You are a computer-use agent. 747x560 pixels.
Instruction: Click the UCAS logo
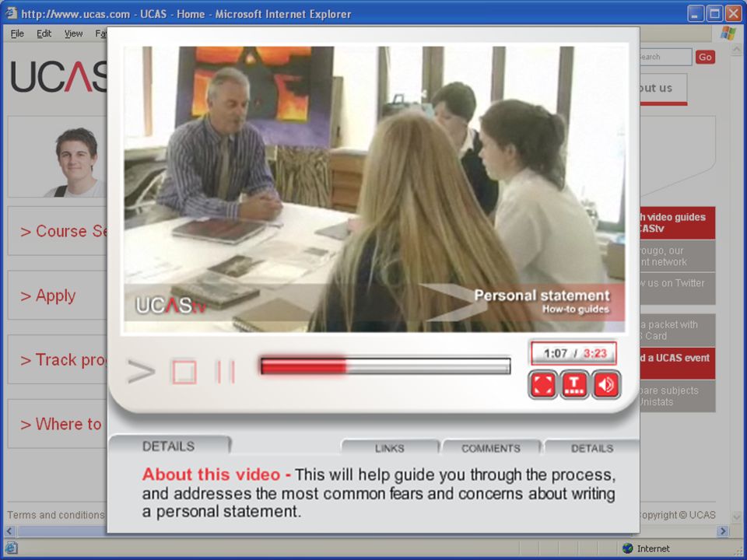pos(58,76)
